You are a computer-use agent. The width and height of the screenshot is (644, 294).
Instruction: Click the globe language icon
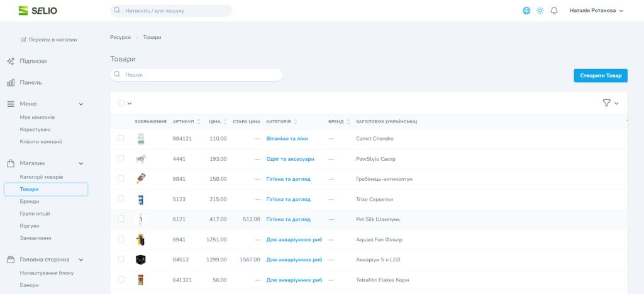526,11
